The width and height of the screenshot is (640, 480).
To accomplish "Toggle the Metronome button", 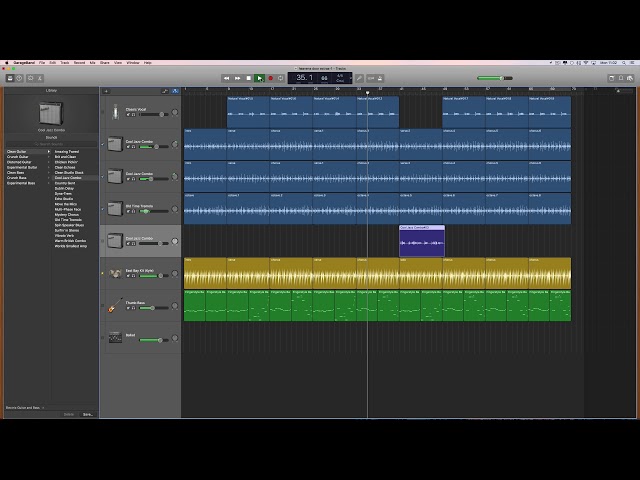I will [x=380, y=78].
